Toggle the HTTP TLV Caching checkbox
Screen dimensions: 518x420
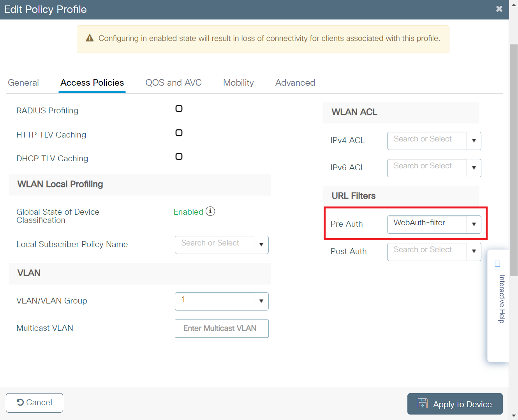(179, 133)
